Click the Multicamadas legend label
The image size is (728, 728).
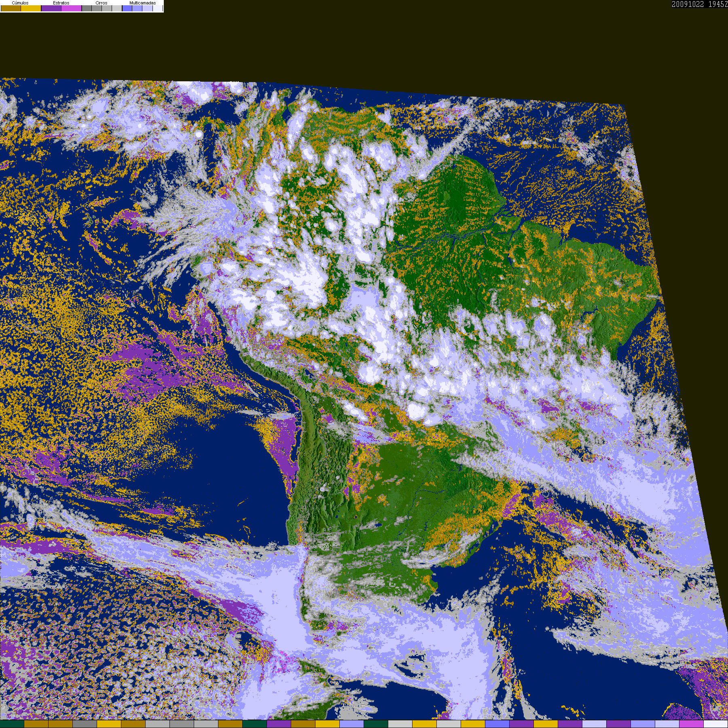click(x=143, y=3)
